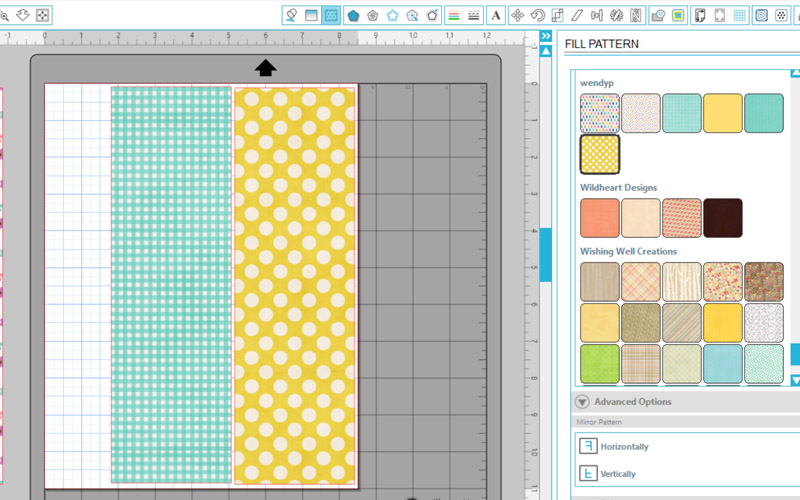800x500 pixels.
Task: Open the blue spiral Cut Settings icon
Action: 761,15
